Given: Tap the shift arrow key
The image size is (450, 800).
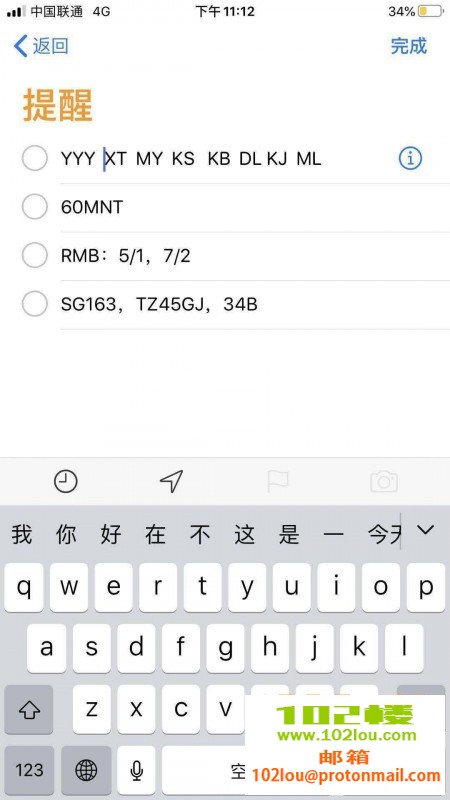Looking at the screenshot, I should pyautogui.click(x=29, y=709).
